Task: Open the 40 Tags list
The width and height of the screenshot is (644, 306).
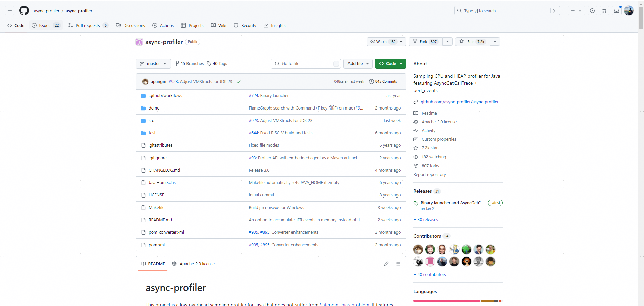Action: (x=217, y=64)
